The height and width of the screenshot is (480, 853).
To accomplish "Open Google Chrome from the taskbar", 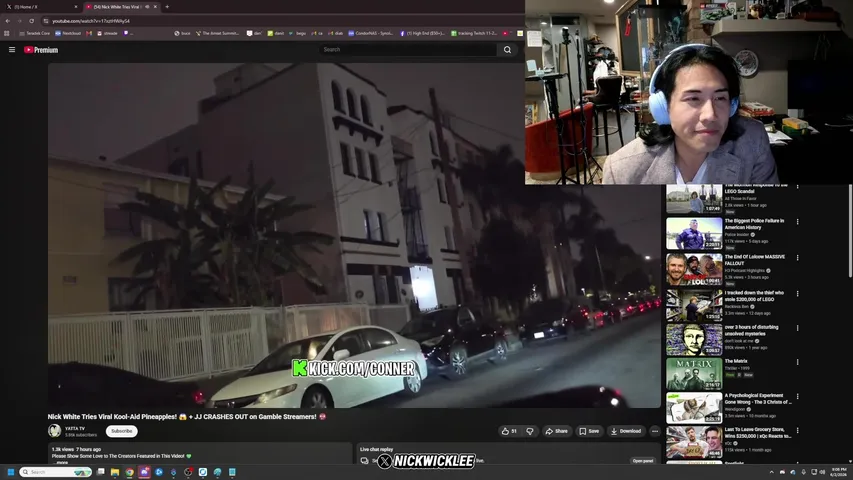I will pos(129,472).
